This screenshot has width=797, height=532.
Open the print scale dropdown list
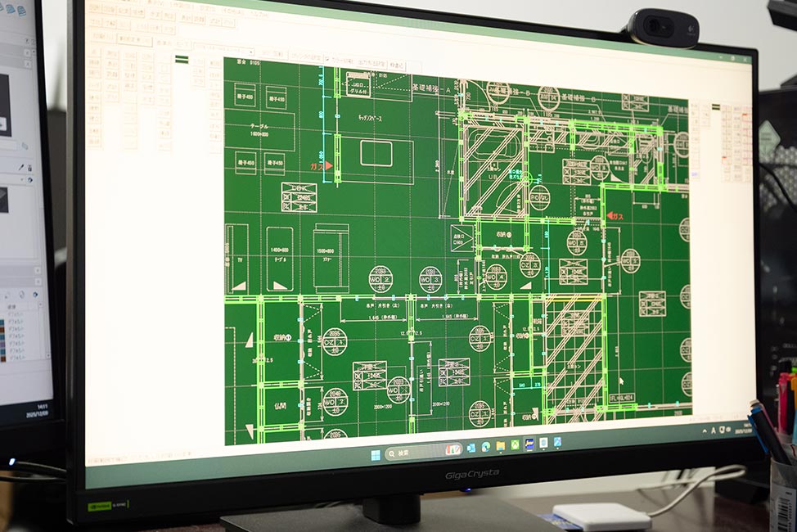(250, 52)
